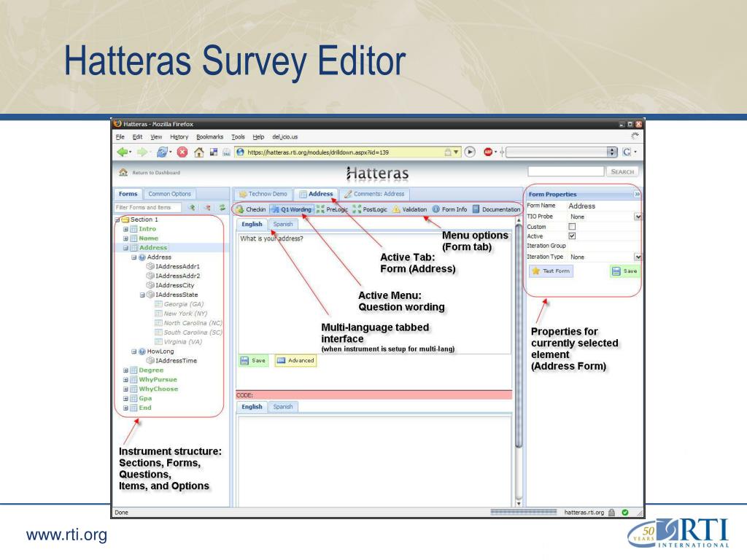This screenshot has width=747, height=560.
Task: Reload the page with the refresh icon
Action: pyautogui.click(x=162, y=152)
